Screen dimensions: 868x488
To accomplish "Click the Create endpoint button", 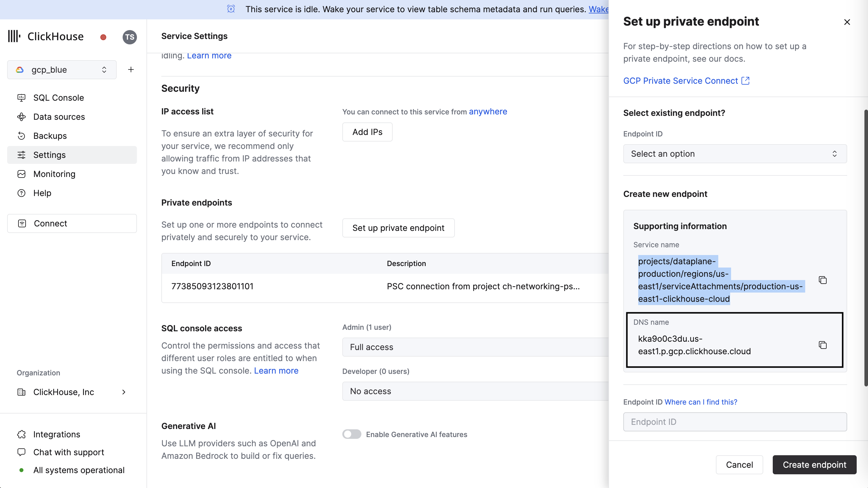I will pos(814,464).
